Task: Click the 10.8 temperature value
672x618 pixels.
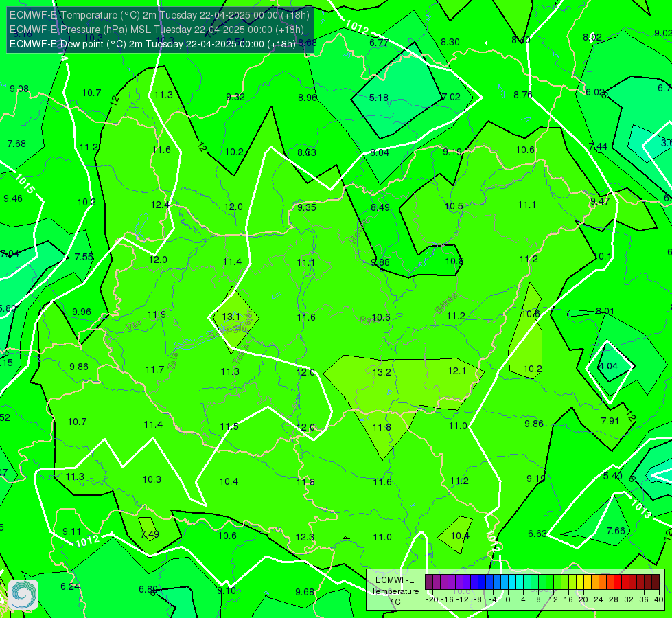Action: (x=454, y=261)
